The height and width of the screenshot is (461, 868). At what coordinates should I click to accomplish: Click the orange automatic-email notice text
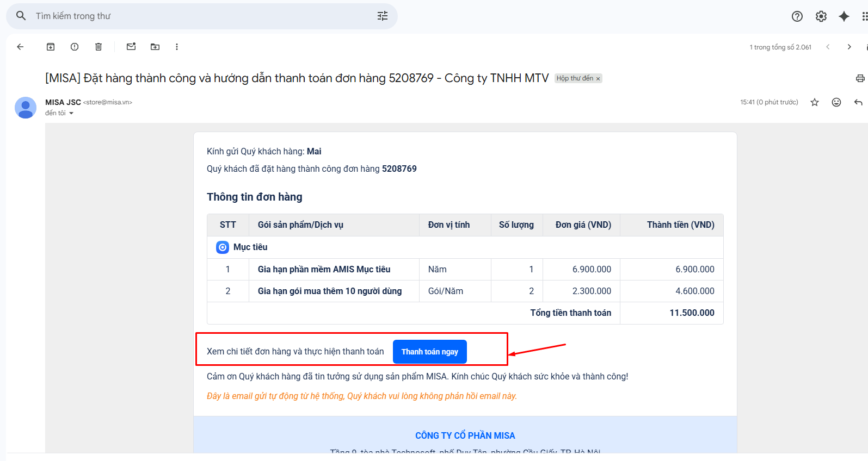click(x=362, y=396)
